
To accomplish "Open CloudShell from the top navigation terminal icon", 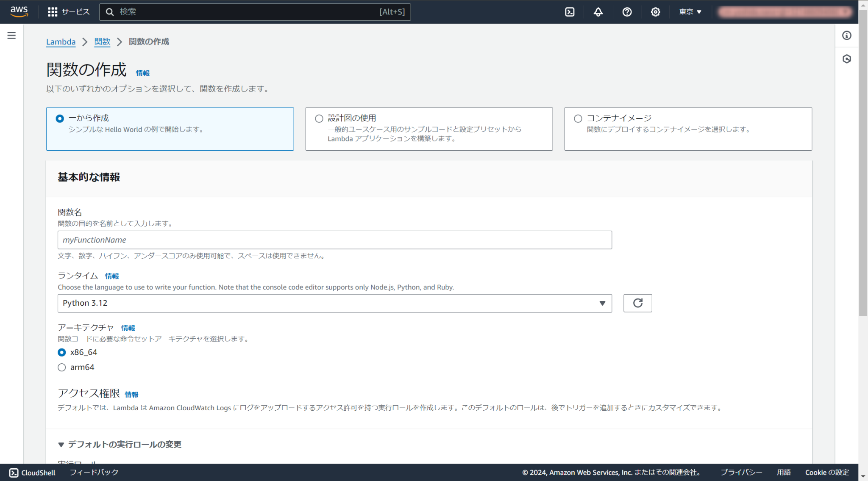I will pos(570,12).
